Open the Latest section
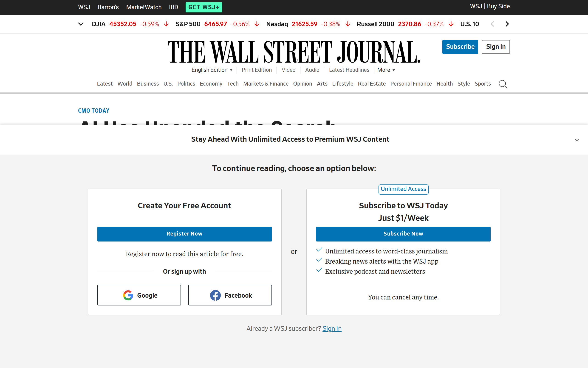The image size is (588, 368). pos(105,84)
